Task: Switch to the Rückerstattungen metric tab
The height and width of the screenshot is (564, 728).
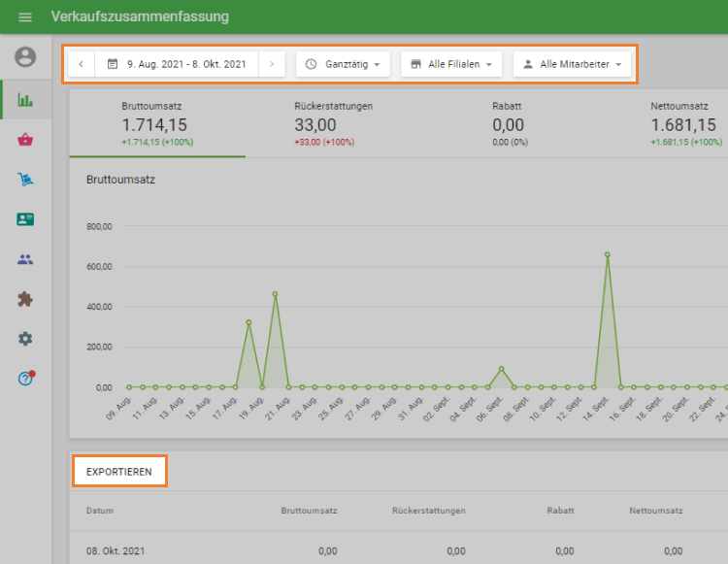Action: tap(333, 124)
